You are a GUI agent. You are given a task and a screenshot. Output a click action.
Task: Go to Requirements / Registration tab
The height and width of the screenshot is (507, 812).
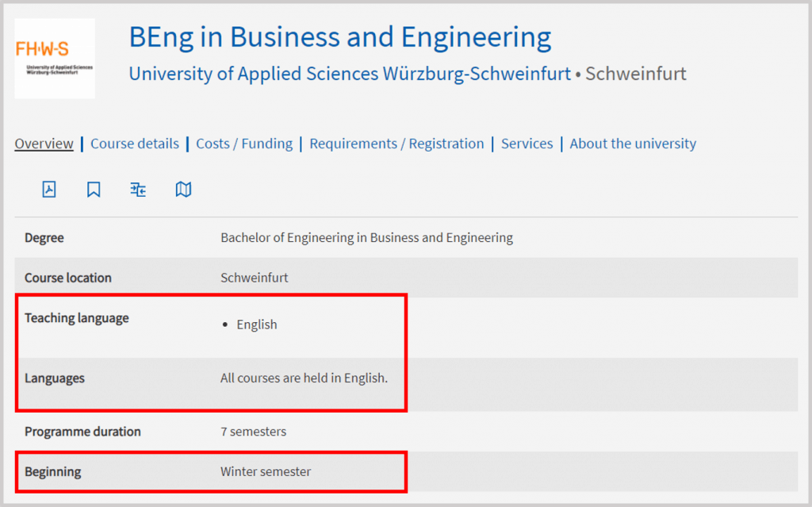click(396, 144)
